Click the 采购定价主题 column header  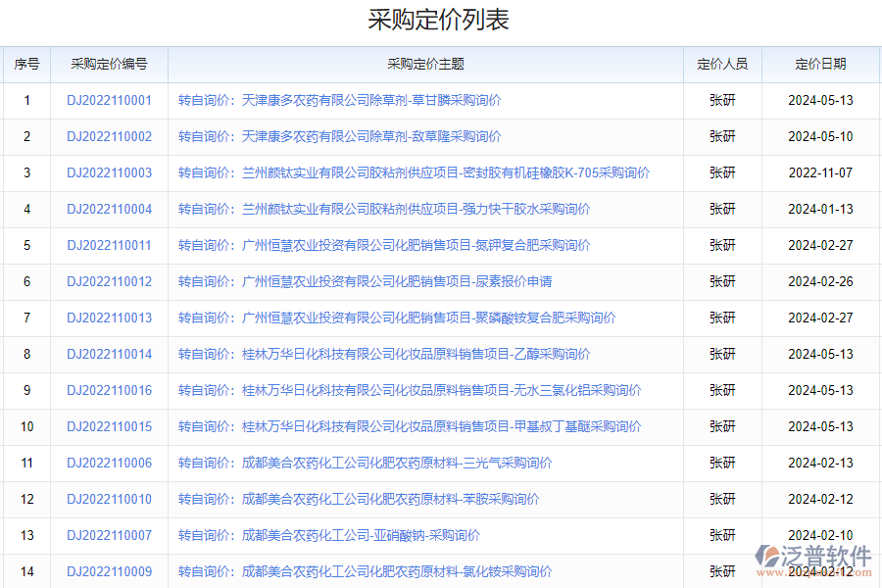pos(425,64)
